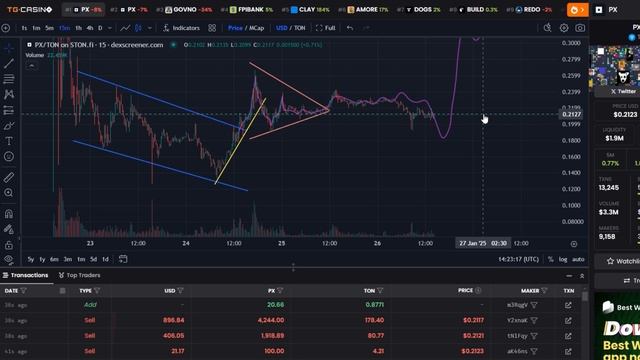Open the Indicators dialog
The width and height of the screenshot is (640, 360).
(181, 28)
